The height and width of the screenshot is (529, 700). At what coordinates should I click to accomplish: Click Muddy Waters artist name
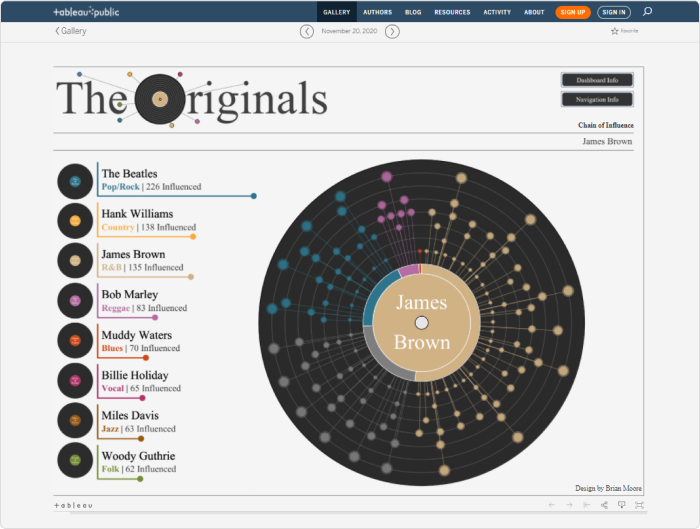pyautogui.click(x=137, y=335)
